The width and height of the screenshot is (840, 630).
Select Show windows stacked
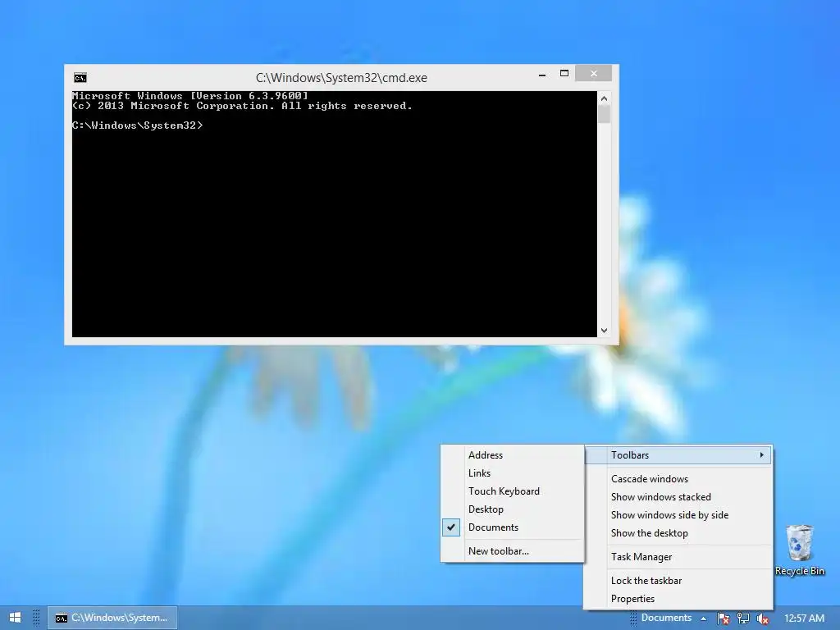click(x=678, y=497)
